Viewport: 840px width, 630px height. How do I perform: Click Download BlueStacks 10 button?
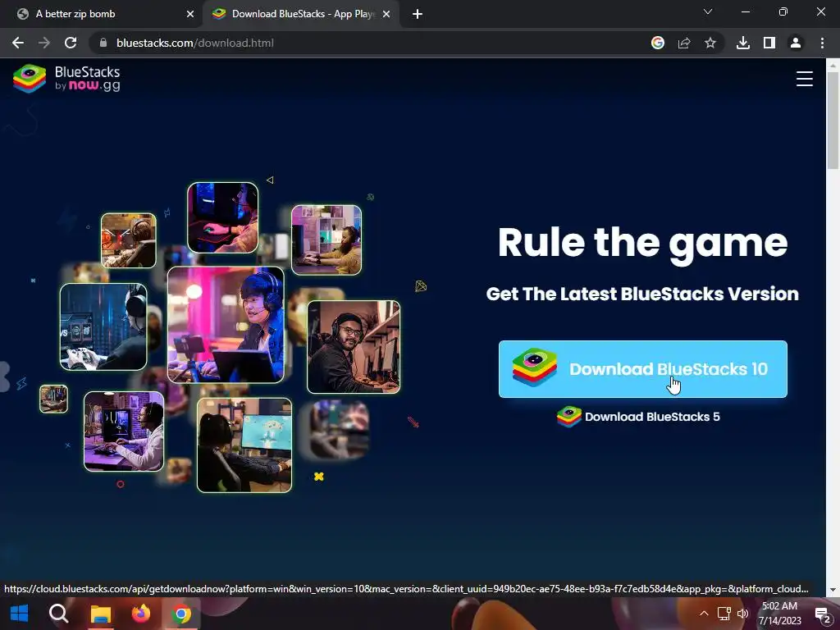pos(642,369)
